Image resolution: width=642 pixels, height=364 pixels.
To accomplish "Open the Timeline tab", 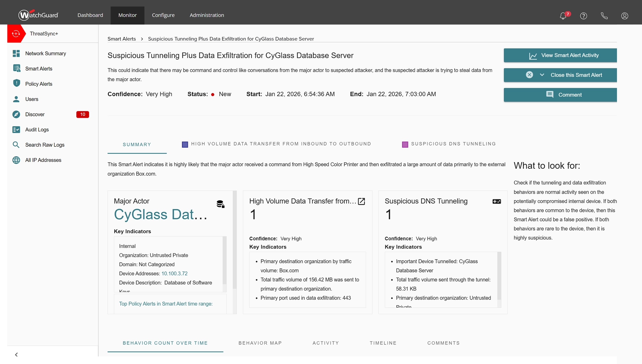I will tap(383, 343).
